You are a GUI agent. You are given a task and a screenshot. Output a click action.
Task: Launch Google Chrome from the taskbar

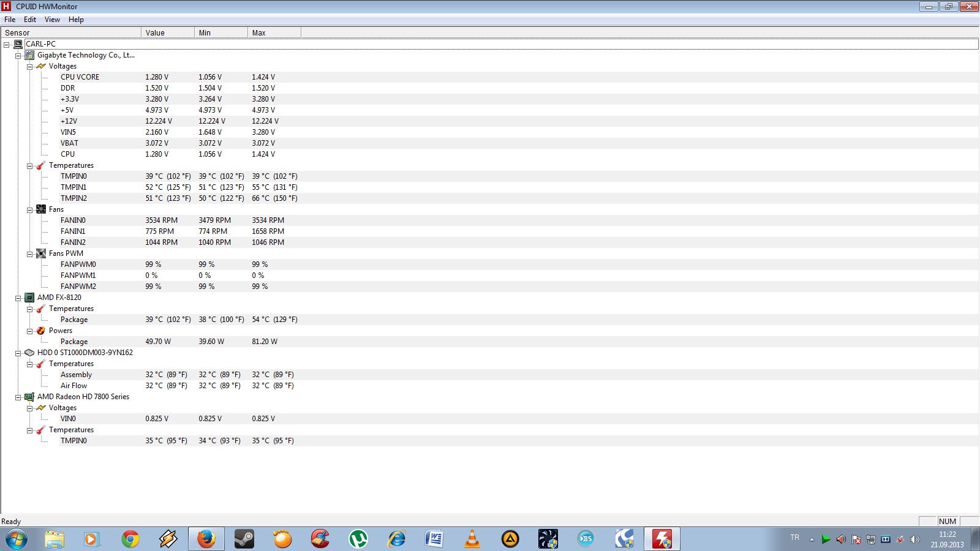tap(130, 539)
